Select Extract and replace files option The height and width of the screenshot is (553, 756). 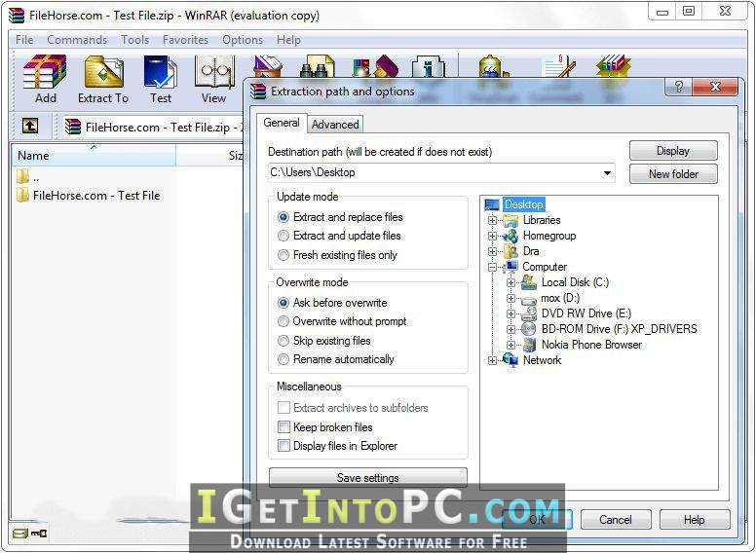[283, 217]
